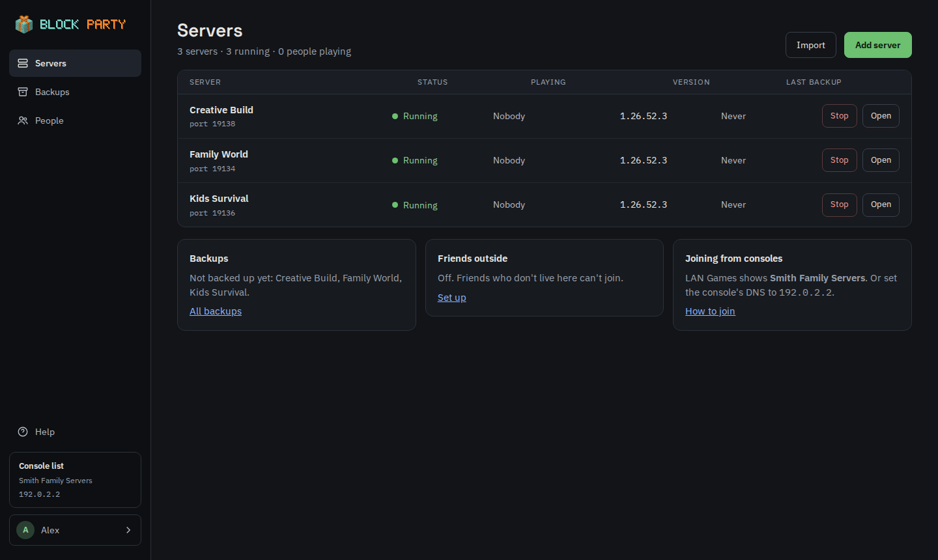The image size is (938, 560).
Task: Click the Import button
Action: tap(811, 45)
